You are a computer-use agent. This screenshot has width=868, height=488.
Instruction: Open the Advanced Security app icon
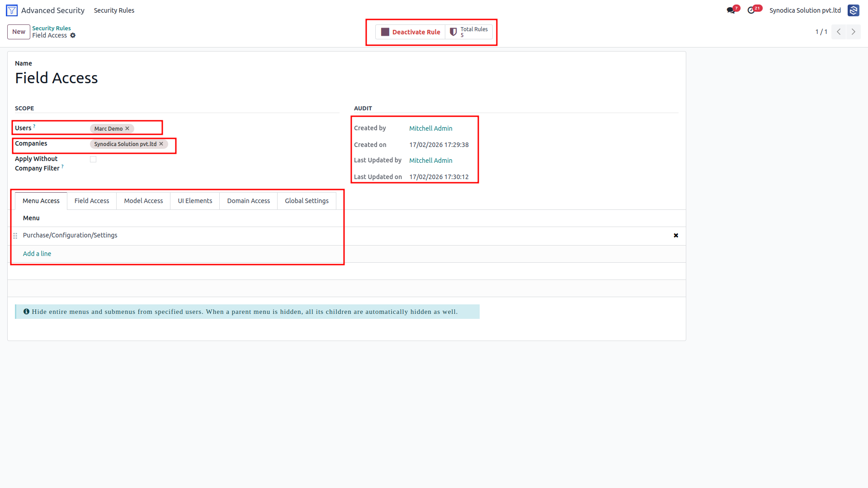(x=12, y=10)
